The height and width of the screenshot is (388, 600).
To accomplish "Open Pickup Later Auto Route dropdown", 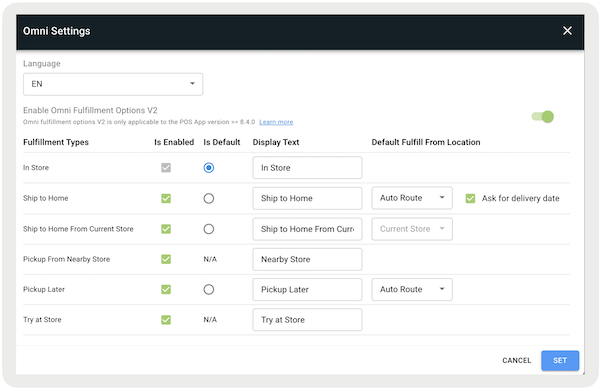I will click(412, 289).
